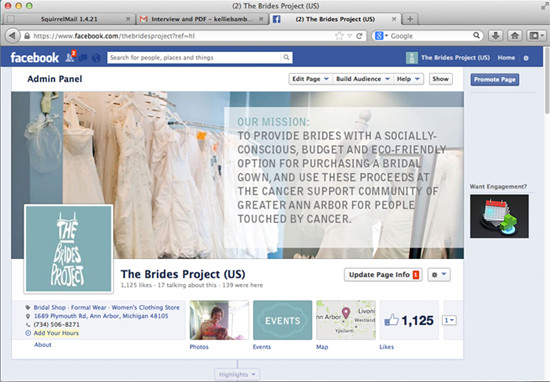
Task: Click the Update Page Info button
Action: (383, 275)
